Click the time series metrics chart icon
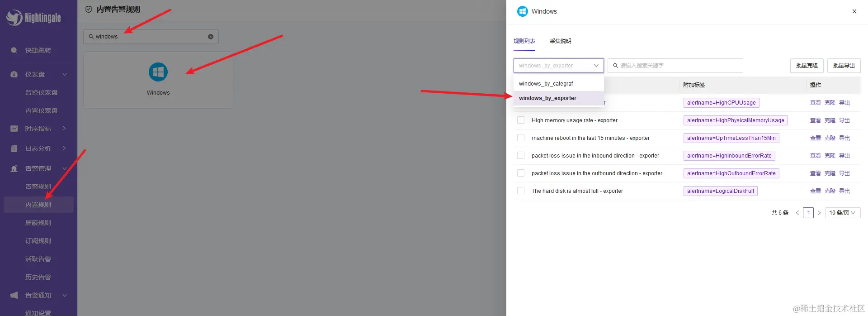 14,129
